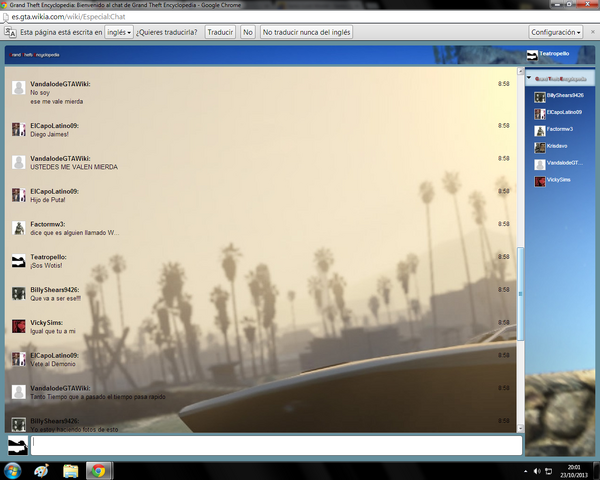Viewport: 600px width, 480px height.
Task: Click the 'Diego Jaimes!' message text
Action: (x=49, y=134)
